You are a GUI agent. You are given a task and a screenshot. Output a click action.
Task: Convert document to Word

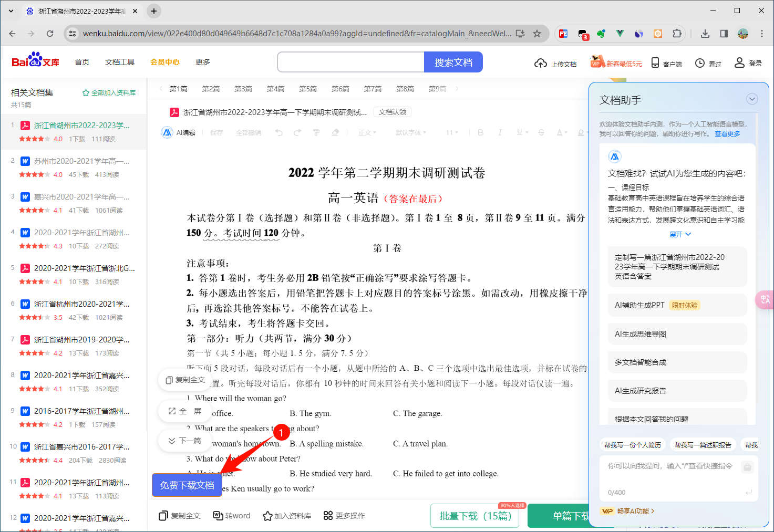coord(232,516)
